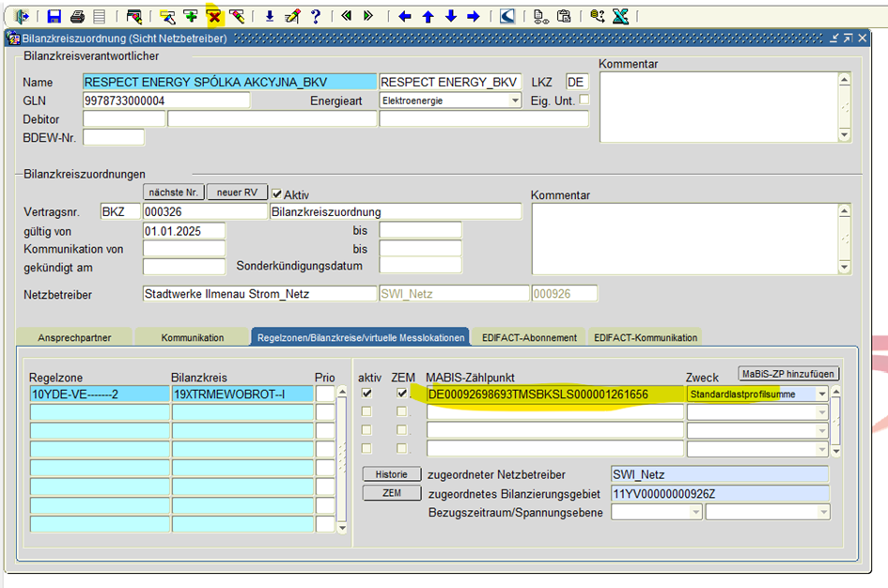The image size is (888, 588).
Task: Open help with the question mark icon
Action: coord(316,16)
